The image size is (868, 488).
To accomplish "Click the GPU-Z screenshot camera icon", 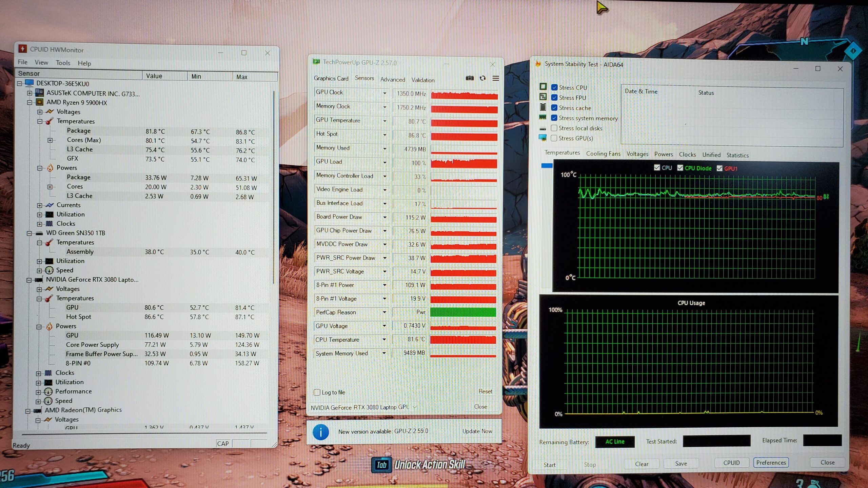I will coord(470,78).
